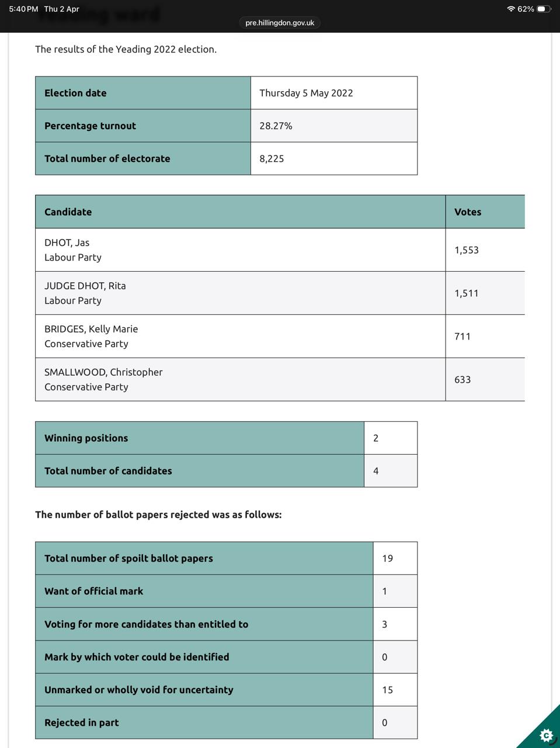Tap the 8,225 electorate value
This screenshot has width=560, height=748.
pyautogui.click(x=272, y=158)
